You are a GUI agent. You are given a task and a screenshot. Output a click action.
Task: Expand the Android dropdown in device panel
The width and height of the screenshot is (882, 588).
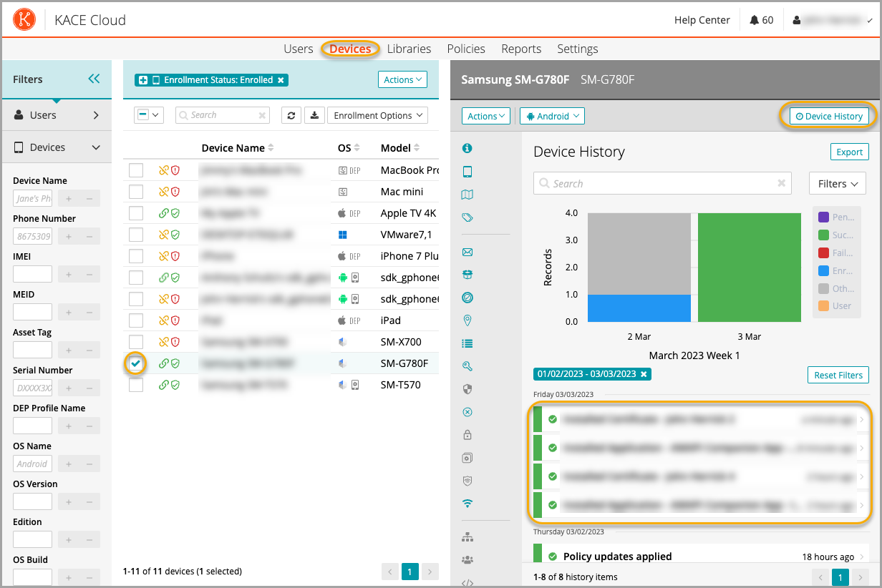pos(552,116)
